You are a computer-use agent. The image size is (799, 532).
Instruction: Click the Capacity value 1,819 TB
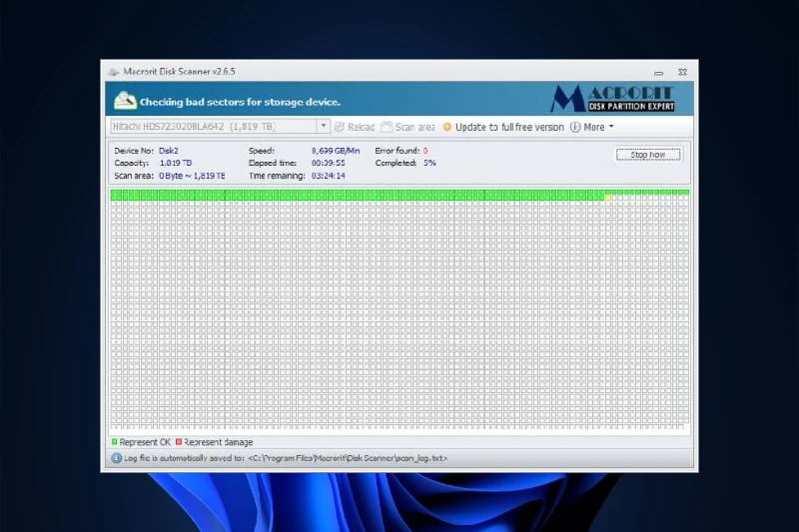coord(176,163)
